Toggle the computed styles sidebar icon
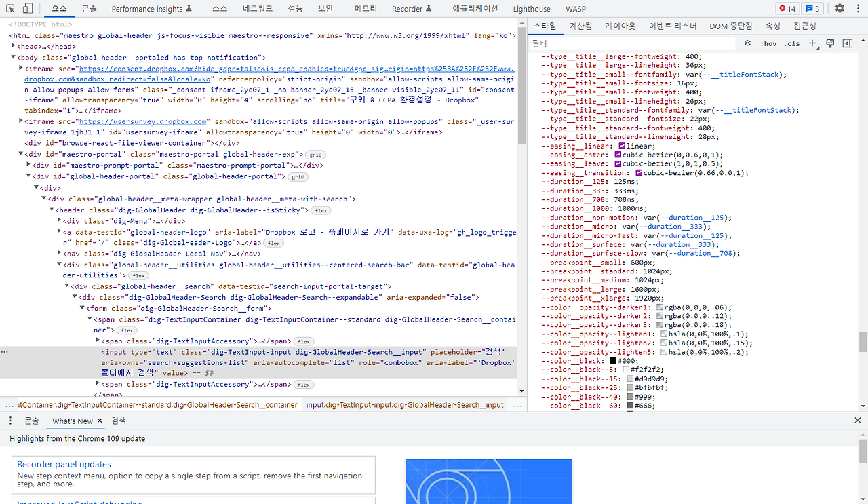Viewport: 868px width, 504px height. [x=848, y=43]
